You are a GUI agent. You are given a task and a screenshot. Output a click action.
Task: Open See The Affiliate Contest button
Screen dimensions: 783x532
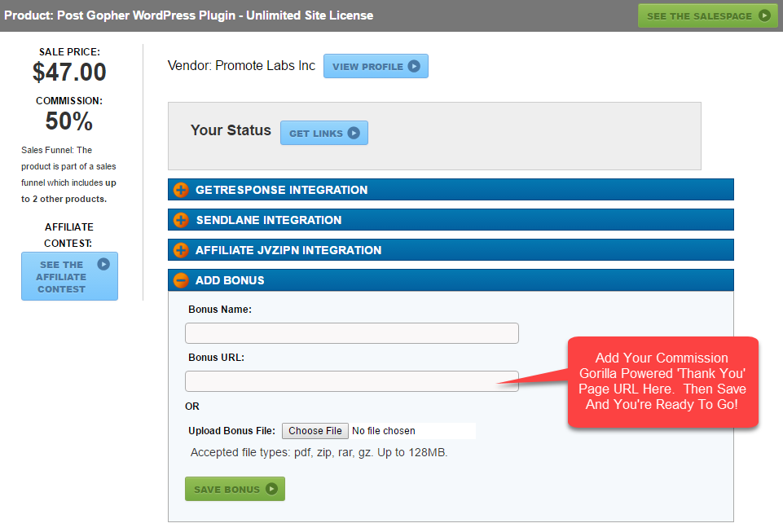coord(69,276)
